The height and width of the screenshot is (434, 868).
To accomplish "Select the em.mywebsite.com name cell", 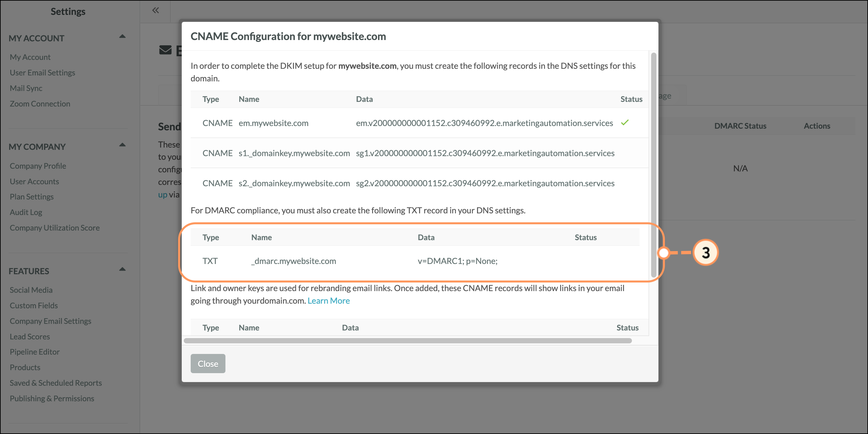I will [273, 123].
